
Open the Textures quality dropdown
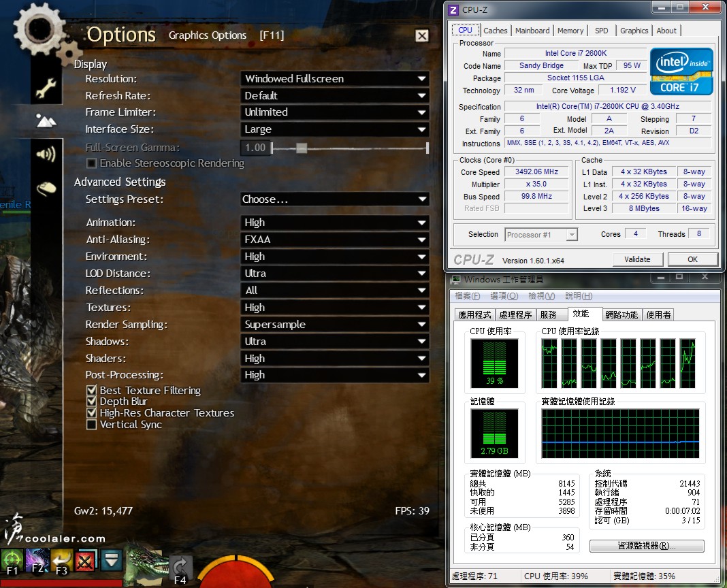(334, 308)
